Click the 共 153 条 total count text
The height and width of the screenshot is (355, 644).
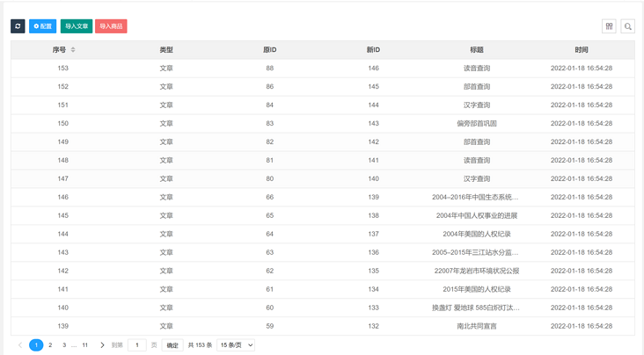click(200, 345)
